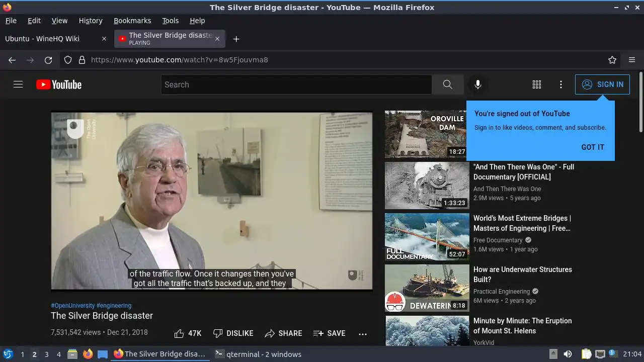Switch to workspace 3
Viewport: 644px width, 362px height.
(46, 354)
